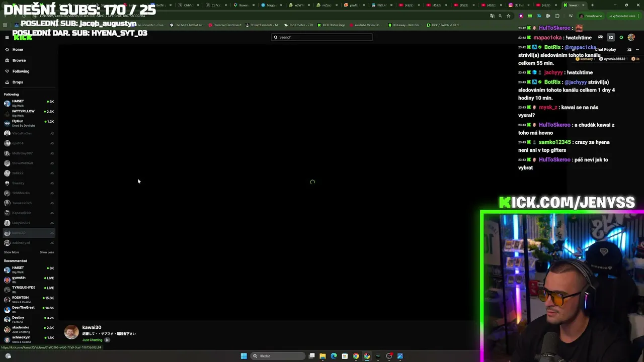Open Google Chrome from the taskbar
Image resolution: width=644 pixels, height=362 pixels.
click(x=356, y=356)
